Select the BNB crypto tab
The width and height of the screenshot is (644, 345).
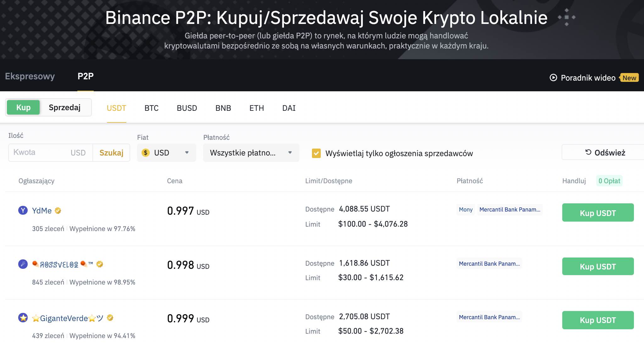tap(223, 108)
